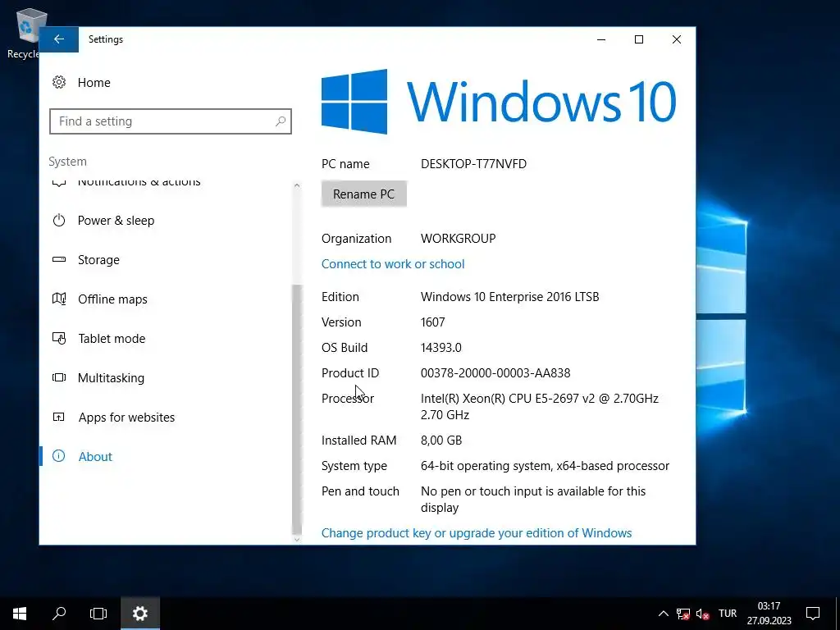Click the Find a setting field
This screenshot has width=840, height=630.
click(171, 121)
